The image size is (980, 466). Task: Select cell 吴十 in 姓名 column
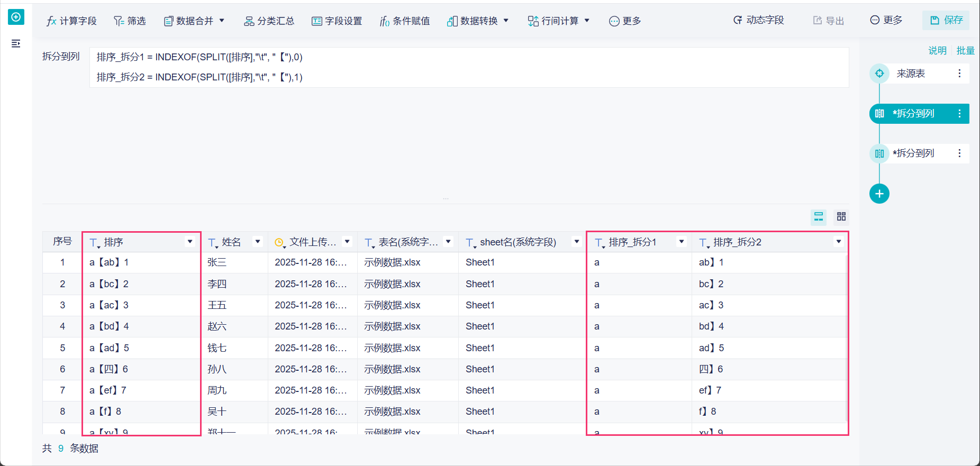pyautogui.click(x=234, y=412)
